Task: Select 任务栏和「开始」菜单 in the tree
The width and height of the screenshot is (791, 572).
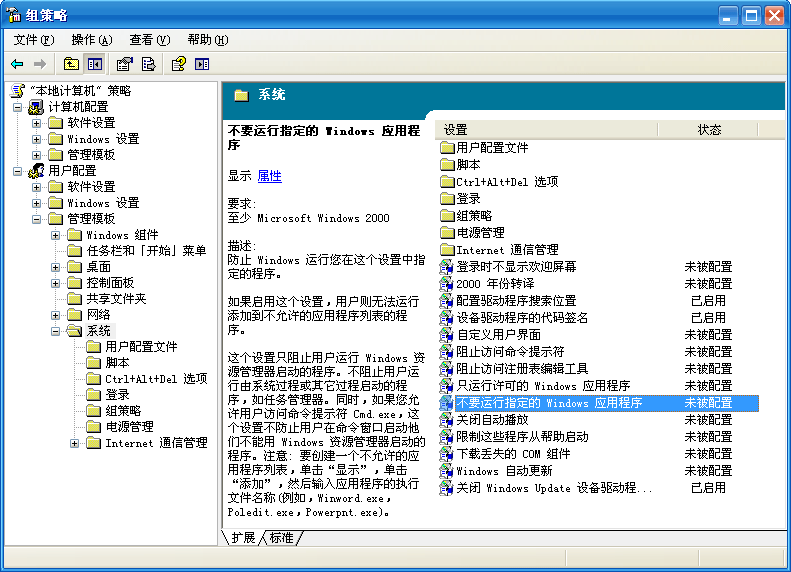Action: [145, 251]
